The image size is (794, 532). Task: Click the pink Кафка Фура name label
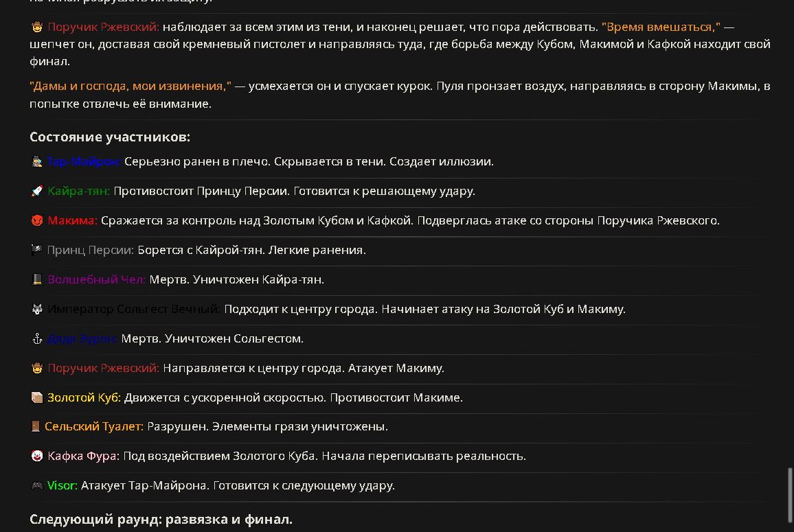(84, 456)
